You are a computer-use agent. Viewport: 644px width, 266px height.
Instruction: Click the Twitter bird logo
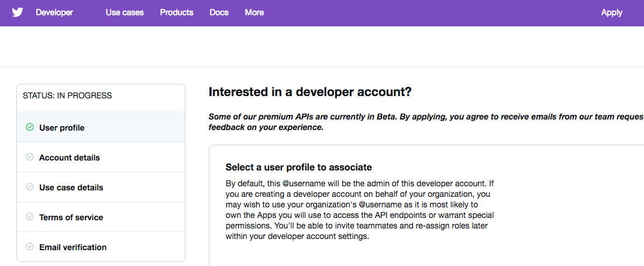coord(17,12)
